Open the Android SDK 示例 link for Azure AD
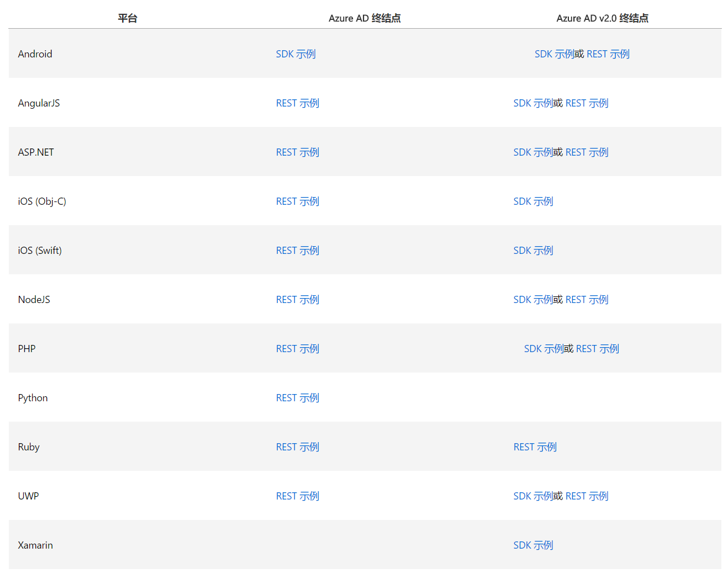The height and width of the screenshot is (574, 728). pyautogui.click(x=296, y=54)
